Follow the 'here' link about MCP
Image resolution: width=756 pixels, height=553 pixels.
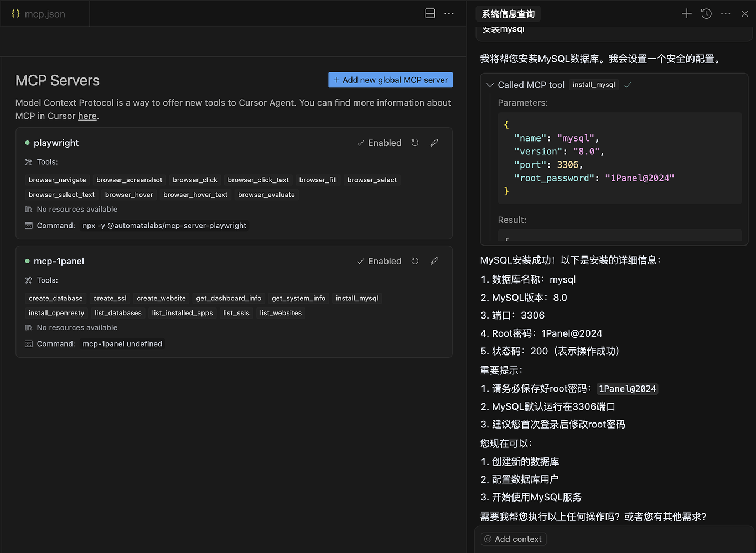(87, 116)
